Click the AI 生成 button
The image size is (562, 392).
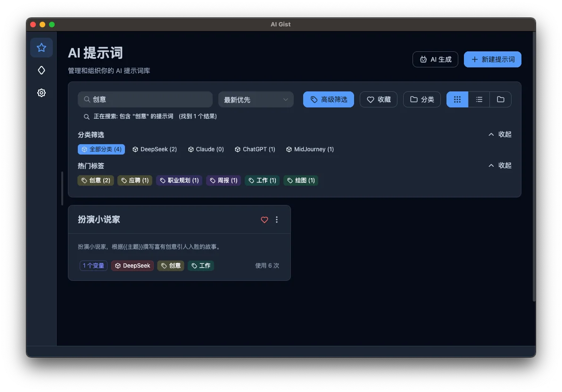coord(435,59)
